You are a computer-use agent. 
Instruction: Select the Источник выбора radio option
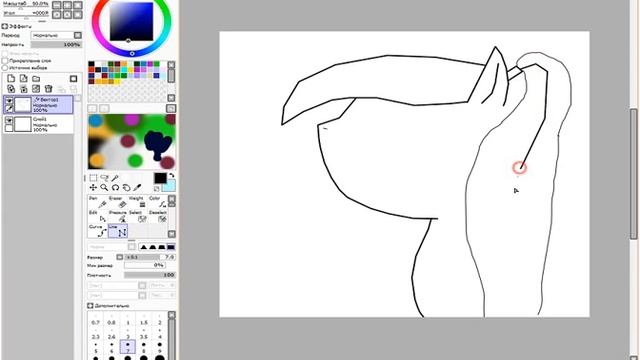[x=5, y=67]
